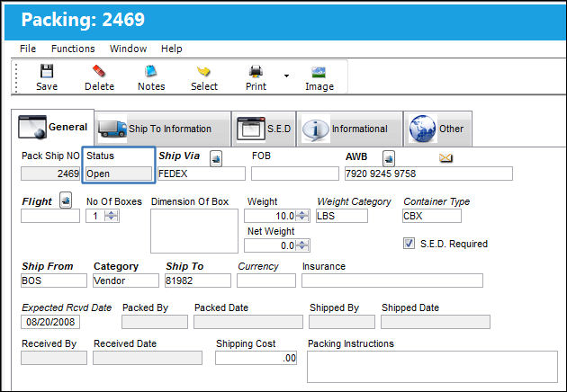This screenshot has height=392, width=567.
Task: Click the Ship From field BOS
Action: [x=54, y=281]
